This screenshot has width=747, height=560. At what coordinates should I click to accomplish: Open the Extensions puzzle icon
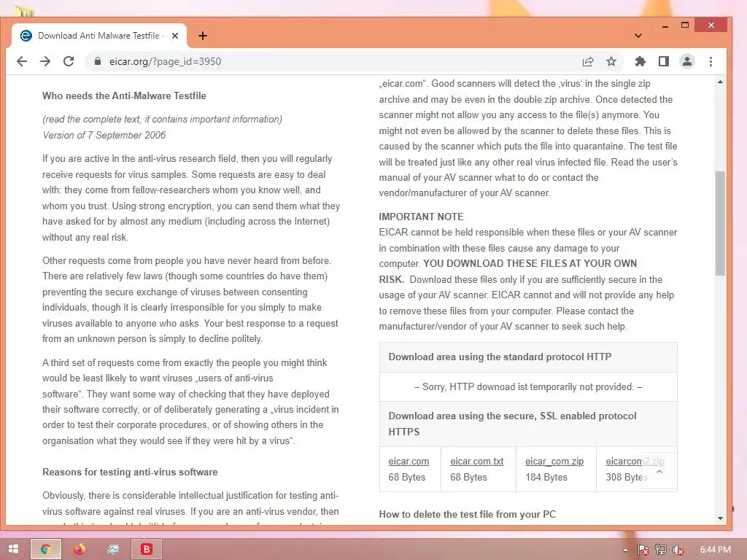pyautogui.click(x=640, y=61)
